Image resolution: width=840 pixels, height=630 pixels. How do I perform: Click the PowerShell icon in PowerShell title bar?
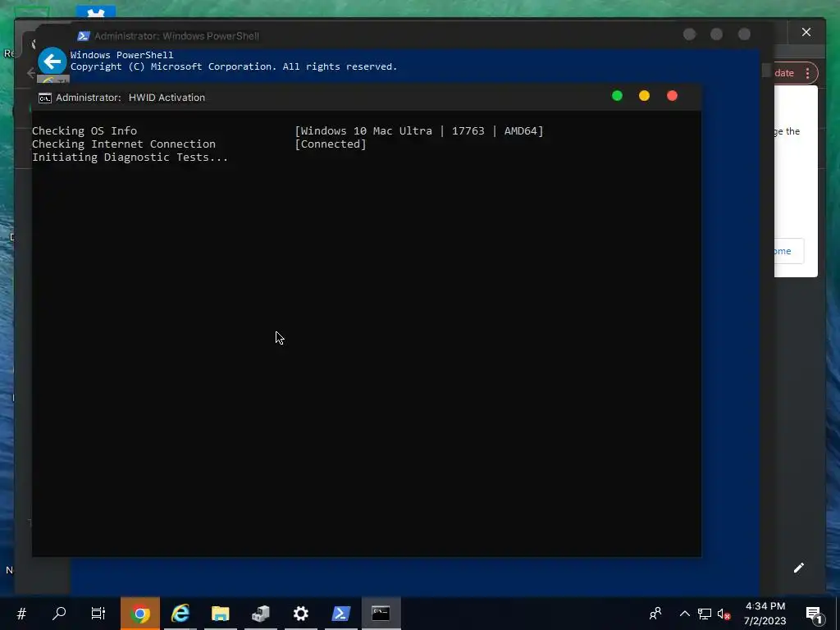83,36
